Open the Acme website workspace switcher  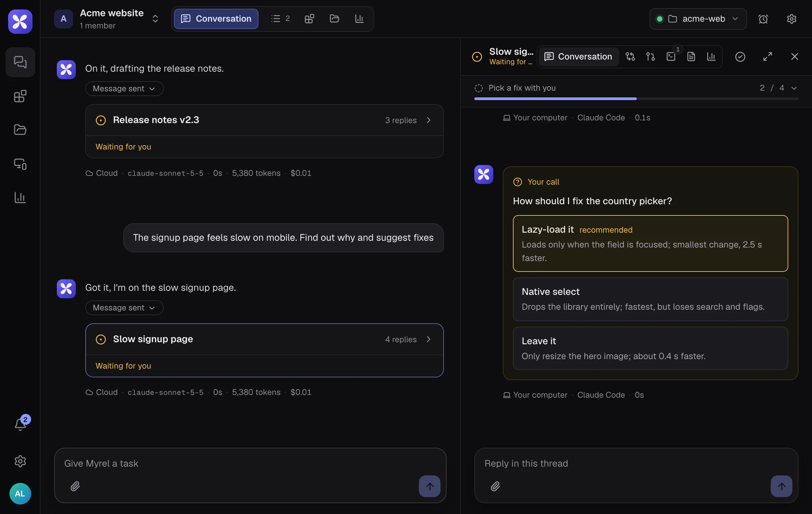pyautogui.click(x=155, y=19)
